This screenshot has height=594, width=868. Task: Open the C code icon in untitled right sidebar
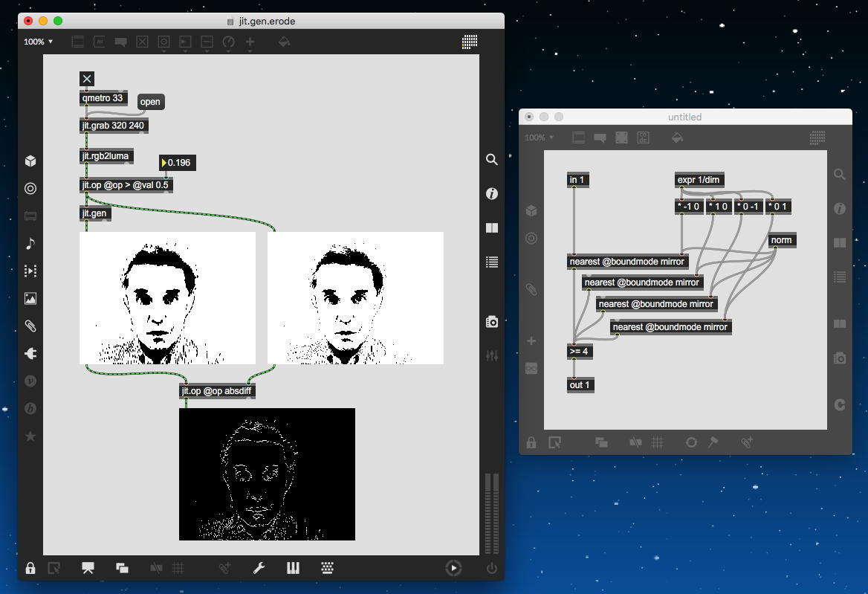tap(840, 404)
